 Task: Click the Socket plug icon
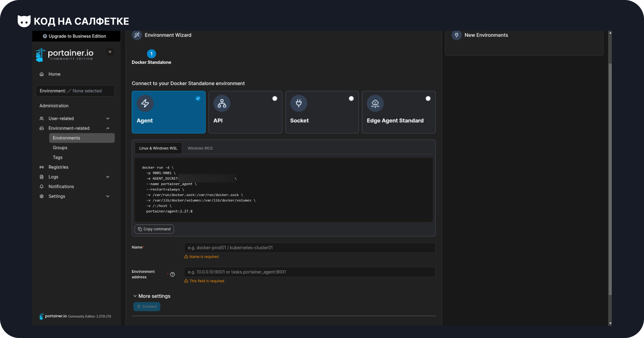pos(299,103)
